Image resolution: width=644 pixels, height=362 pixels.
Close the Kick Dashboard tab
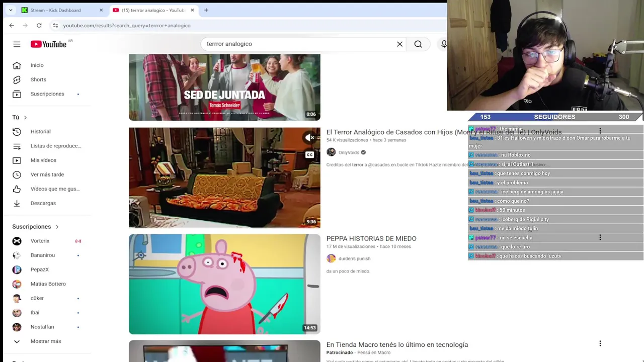tap(101, 10)
